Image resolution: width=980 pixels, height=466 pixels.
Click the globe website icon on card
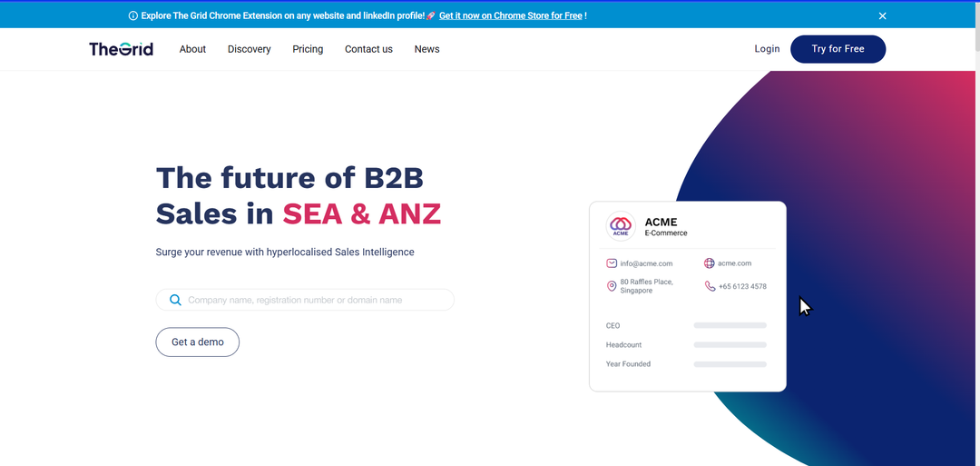click(709, 263)
